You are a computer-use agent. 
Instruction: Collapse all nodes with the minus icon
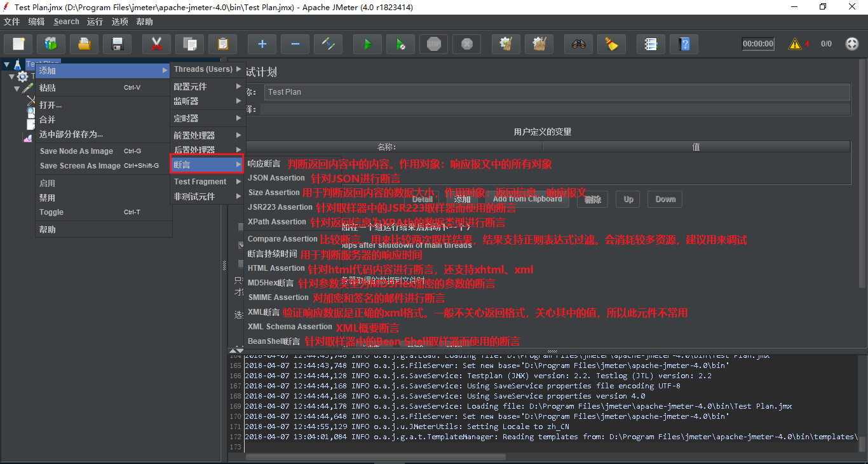[295, 44]
